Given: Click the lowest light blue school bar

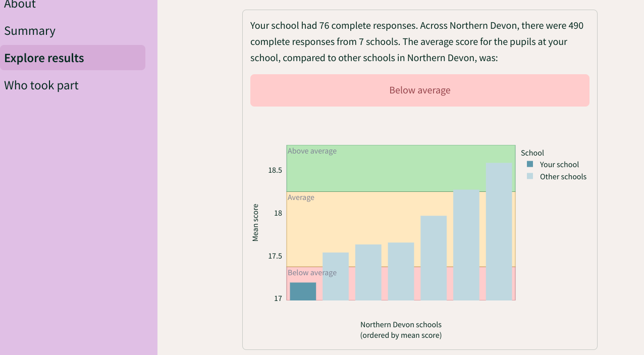Looking at the screenshot, I should [336, 276].
